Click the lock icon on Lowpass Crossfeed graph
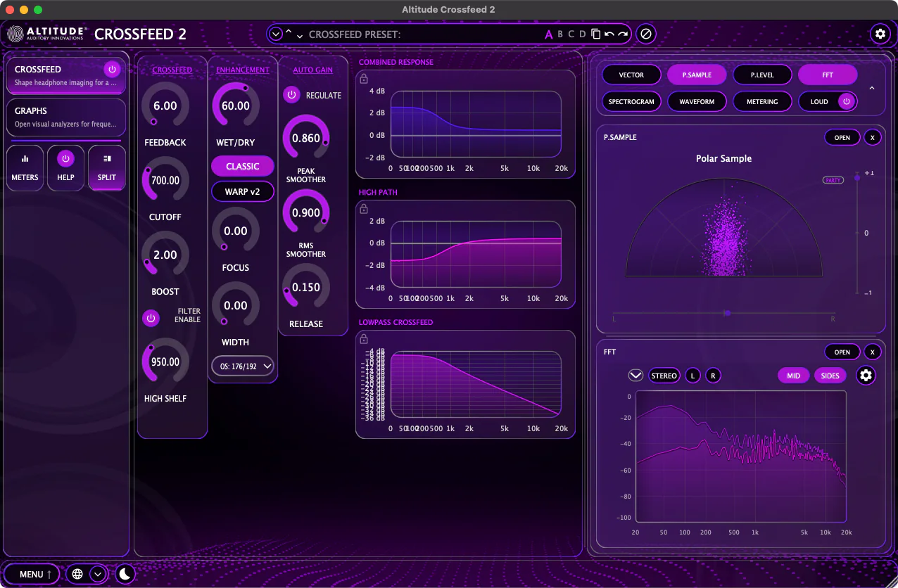This screenshot has width=898, height=588. (x=364, y=339)
